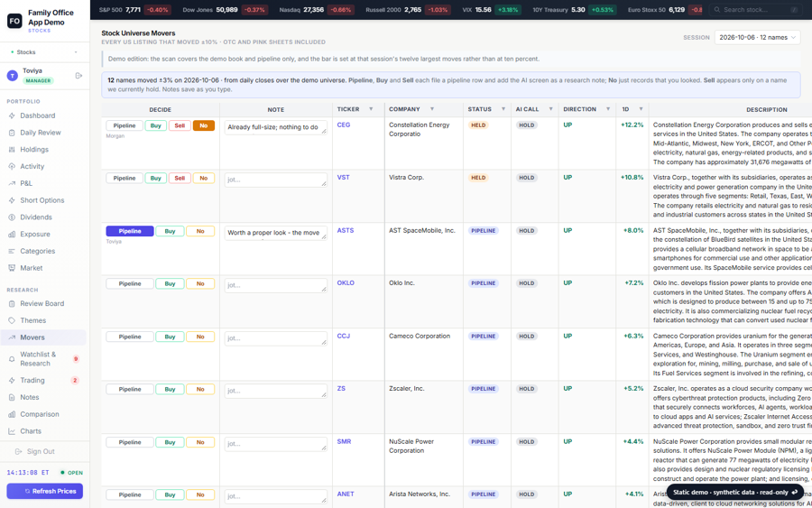Open the Short Options icon
The height and width of the screenshot is (508, 812).
12,200
